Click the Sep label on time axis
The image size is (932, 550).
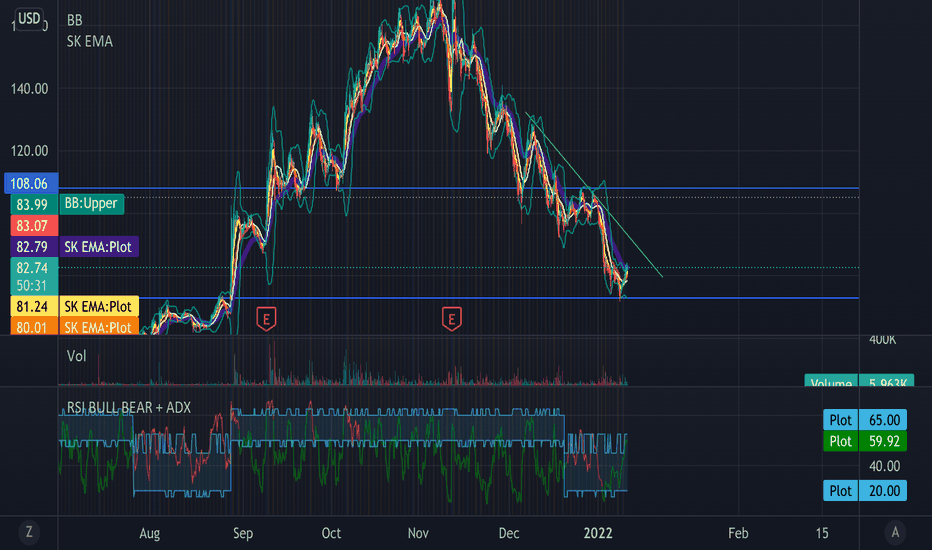tap(243, 533)
